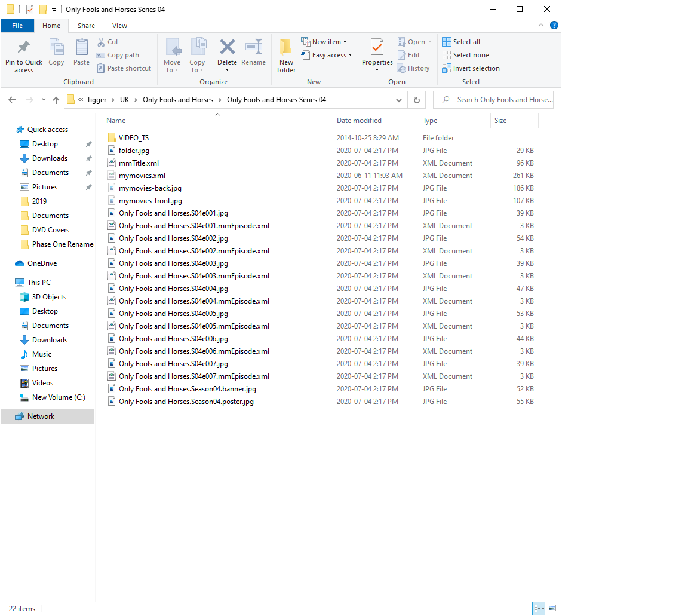The height and width of the screenshot is (616, 688).
Task: Sort by the Name column header
Action: 218,120
